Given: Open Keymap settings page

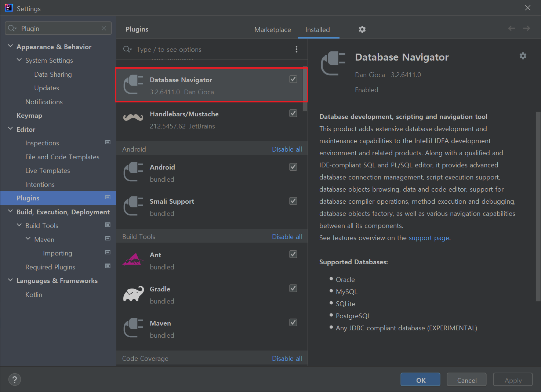Looking at the screenshot, I should pyautogui.click(x=29, y=116).
